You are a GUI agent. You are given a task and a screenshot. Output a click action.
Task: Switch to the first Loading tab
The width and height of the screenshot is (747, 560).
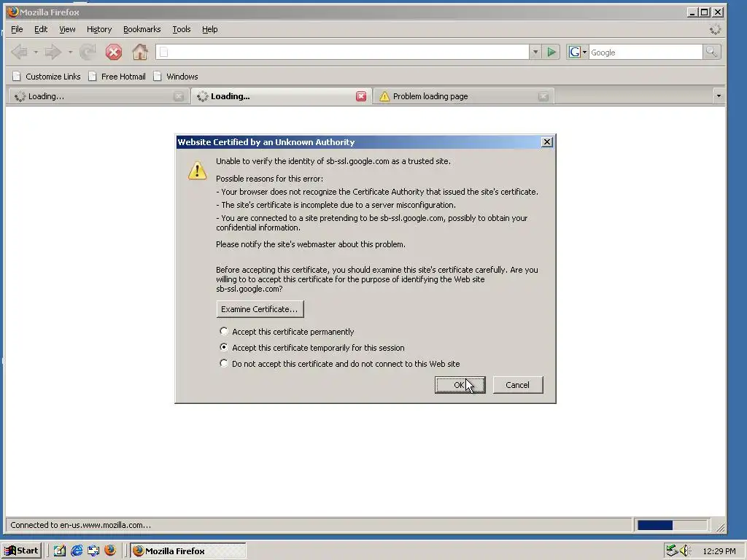coord(98,97)
